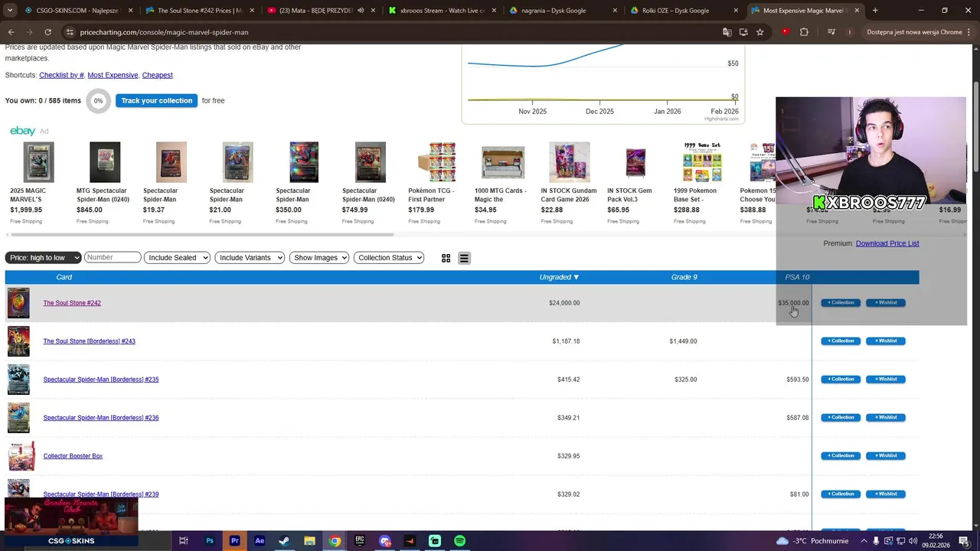Screen dimensions: 980x551
Task: Open Photoshop from the taskbar
Action: click(209, 541)
